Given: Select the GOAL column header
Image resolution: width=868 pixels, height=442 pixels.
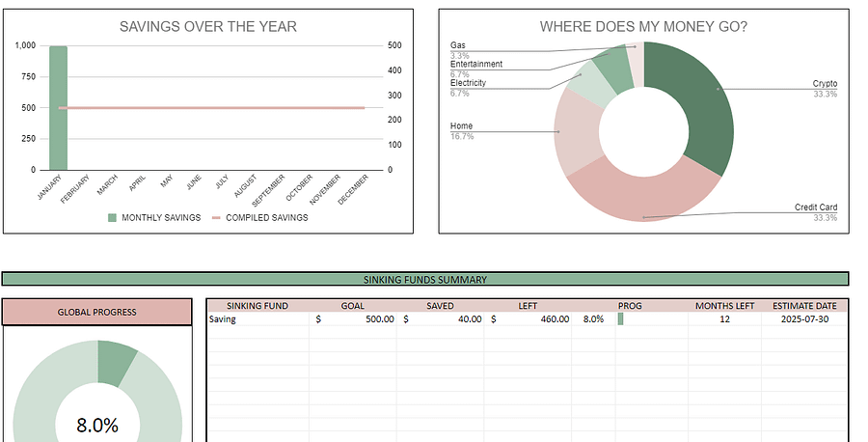Looking at the screenshot, I should [x=353, y=306].
